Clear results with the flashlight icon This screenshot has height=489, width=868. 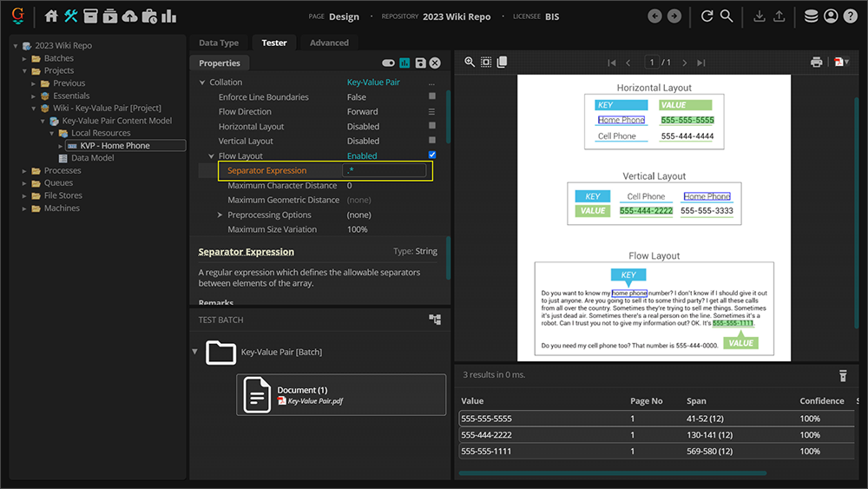pyautogui.click(x=841, y=375)
